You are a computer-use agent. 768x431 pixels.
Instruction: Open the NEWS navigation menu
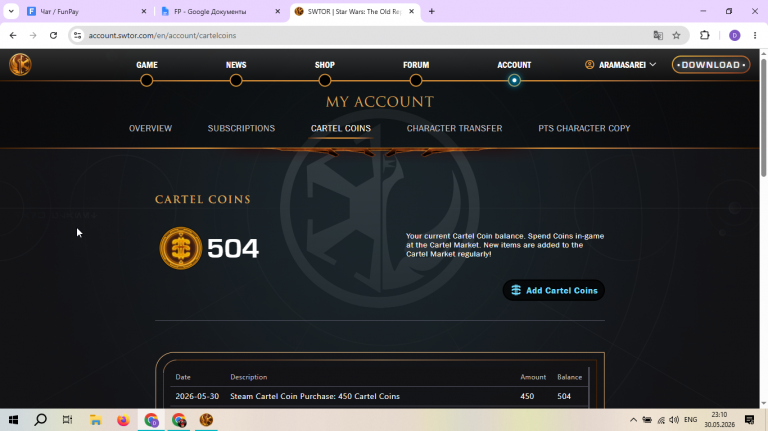tap(236, 65)
